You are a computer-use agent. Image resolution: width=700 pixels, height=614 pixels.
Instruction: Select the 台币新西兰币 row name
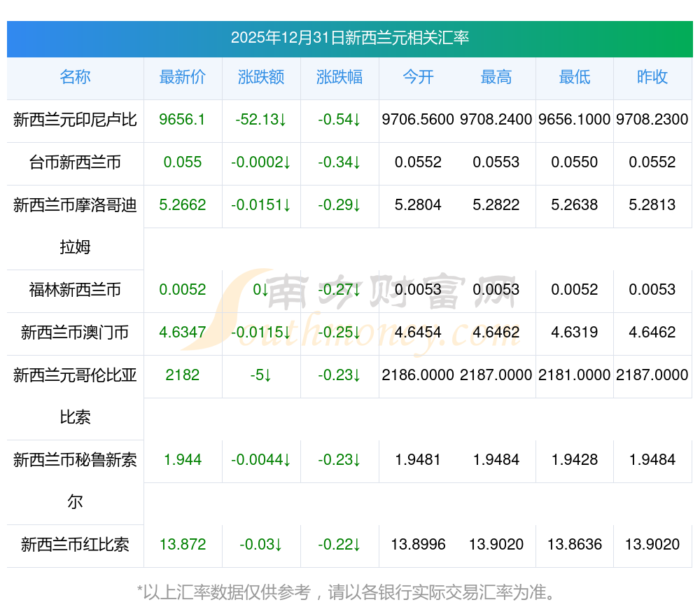(75, 162)
